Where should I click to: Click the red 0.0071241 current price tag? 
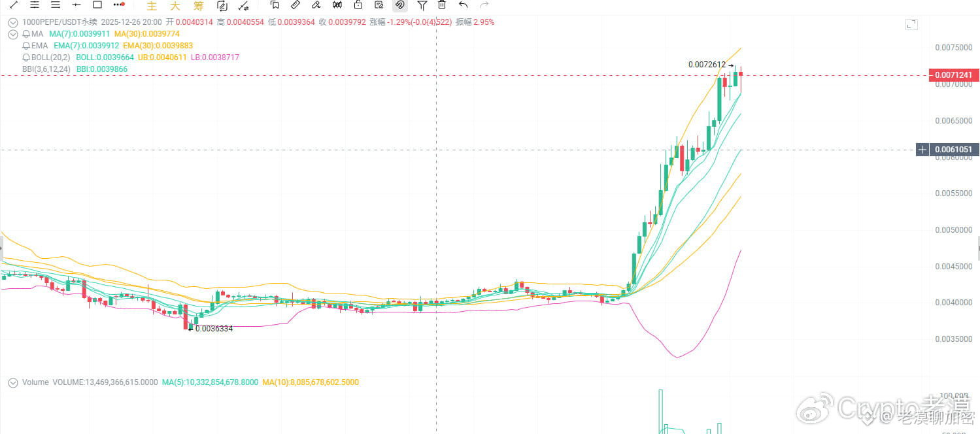954,75
